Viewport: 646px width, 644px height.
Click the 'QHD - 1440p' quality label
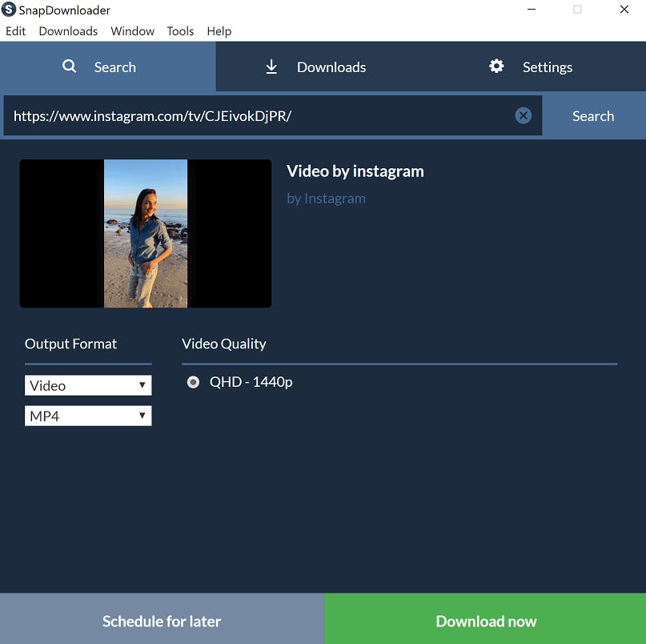point(251,382)
